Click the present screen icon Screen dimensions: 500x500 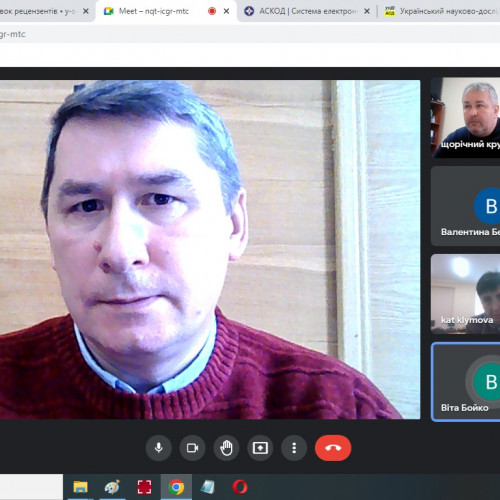tap(260, 448)
